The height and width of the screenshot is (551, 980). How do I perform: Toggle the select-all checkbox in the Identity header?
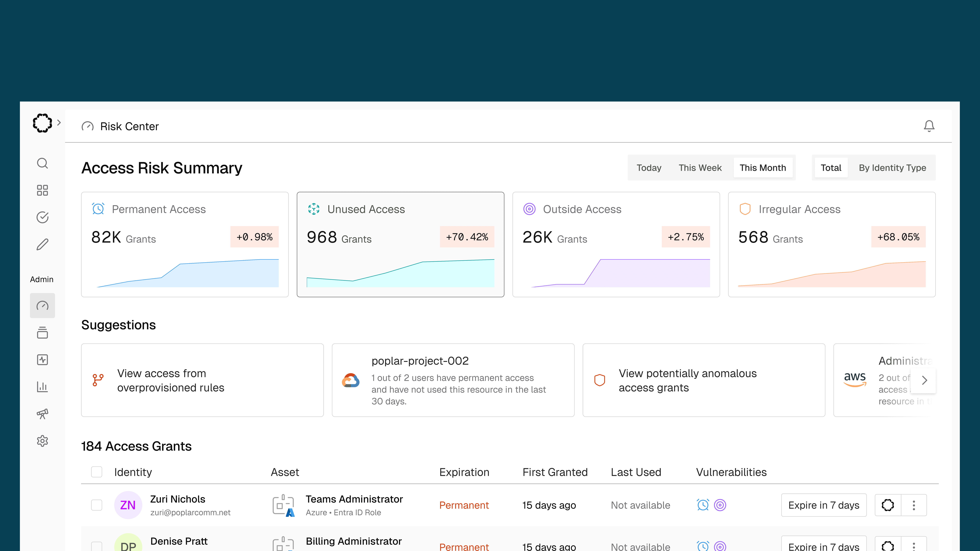coord(97,472)
